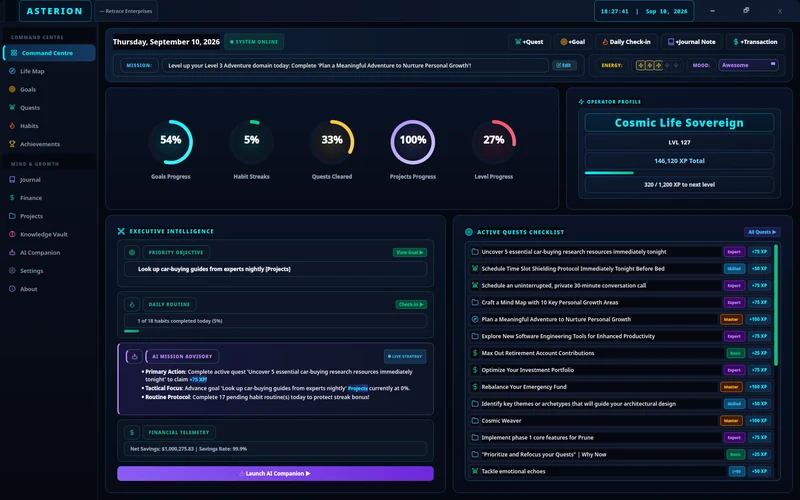800x500 pixels.
Task: Click the Life Map compass icon in sidebar
Action: tap(12, 71)
